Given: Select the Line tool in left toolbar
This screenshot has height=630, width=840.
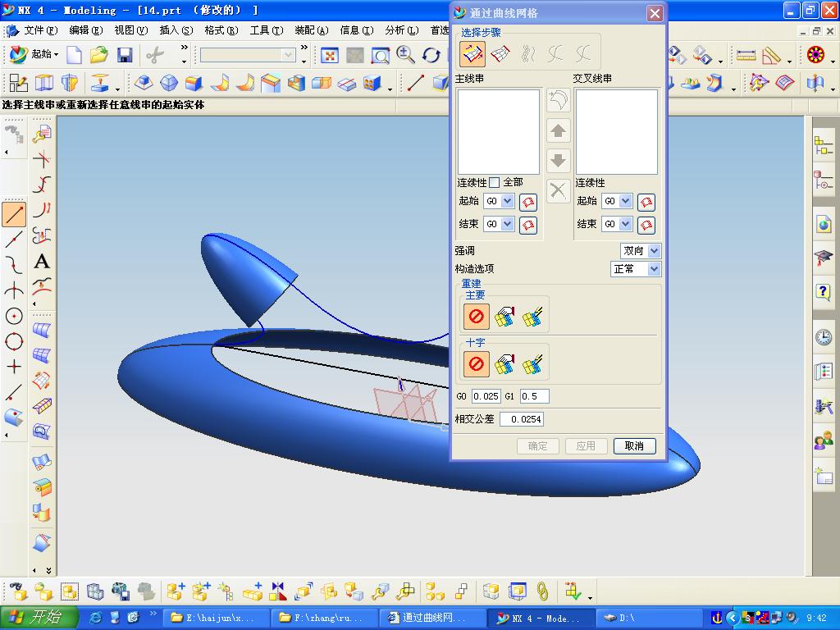Looking at the screenshot, I should 14,214.
